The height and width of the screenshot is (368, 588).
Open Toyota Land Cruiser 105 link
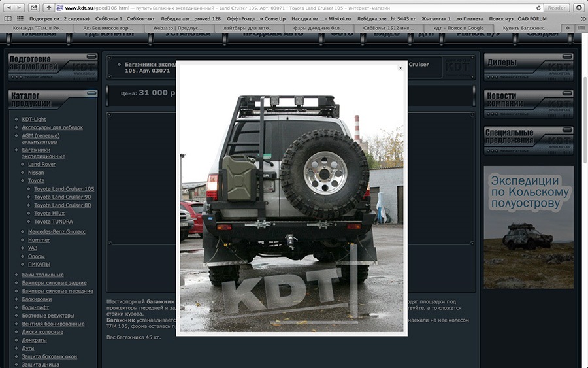64,189
